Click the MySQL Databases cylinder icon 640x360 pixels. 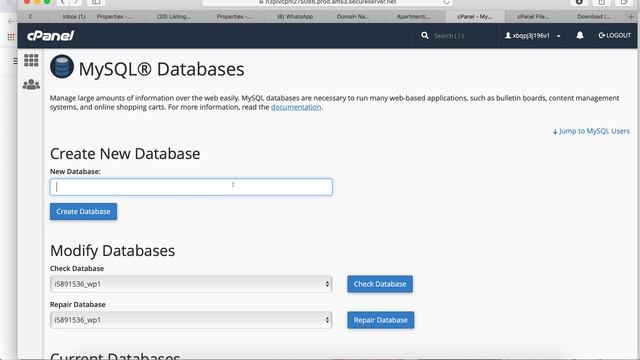tap(62, 67)
